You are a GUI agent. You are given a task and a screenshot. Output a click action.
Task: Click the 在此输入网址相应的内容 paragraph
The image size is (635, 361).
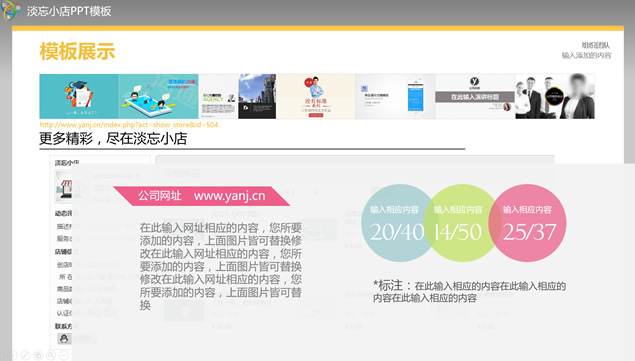pos(221,266)
